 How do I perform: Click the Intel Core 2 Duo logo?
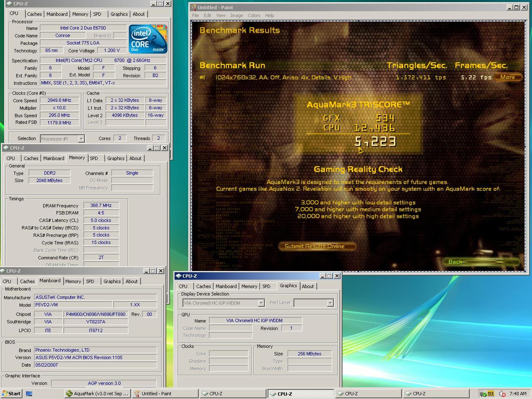coord(148,39)
